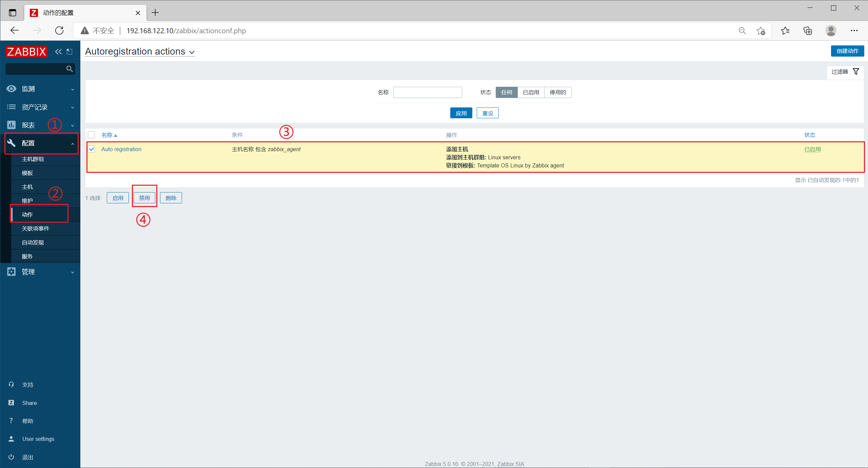Click the 重设 filter button
Image resolution: width=868 pixels, height=468 pixels.
[488, 113]
